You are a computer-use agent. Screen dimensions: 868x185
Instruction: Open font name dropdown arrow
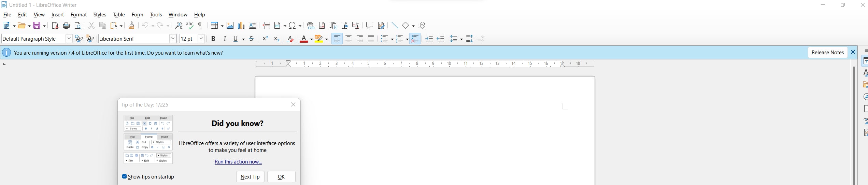[173, 39]
